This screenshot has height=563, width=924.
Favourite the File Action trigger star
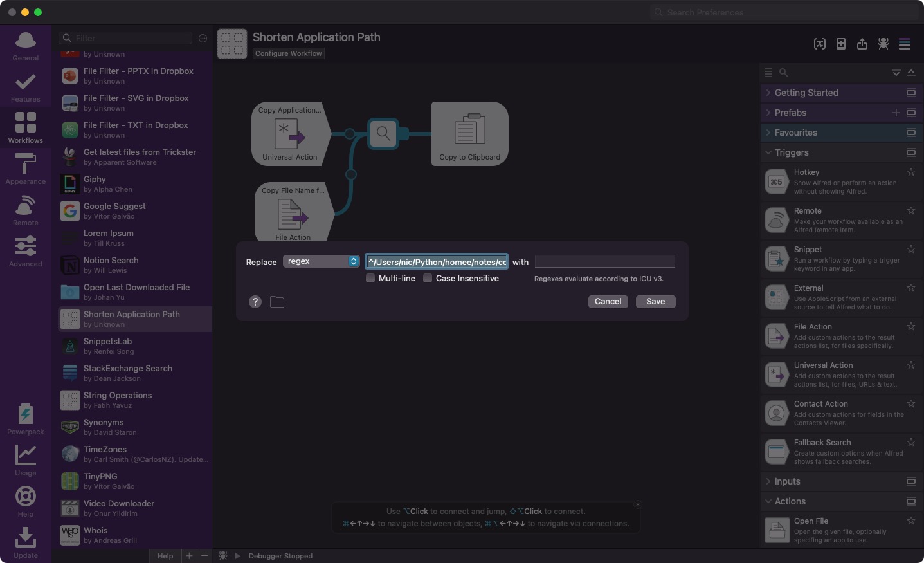tap(910, 326)
